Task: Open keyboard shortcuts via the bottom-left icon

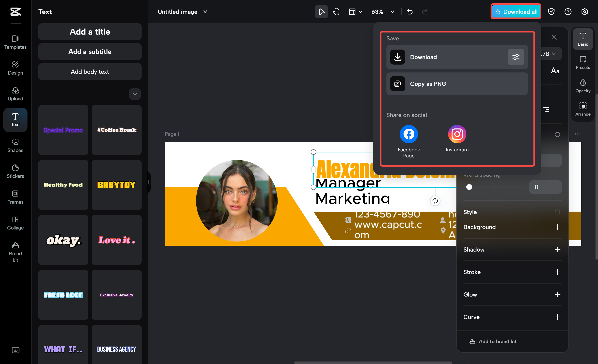Action: [15, 350]
